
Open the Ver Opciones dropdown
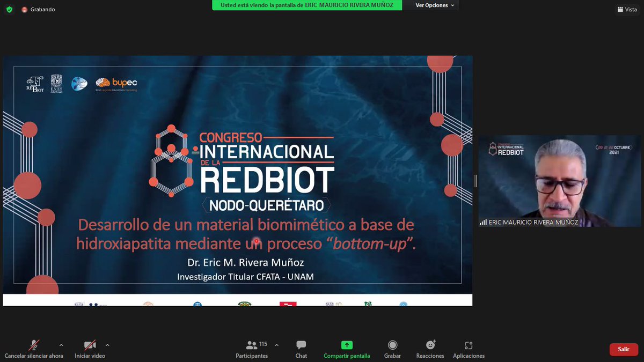[x=435, y=5]
